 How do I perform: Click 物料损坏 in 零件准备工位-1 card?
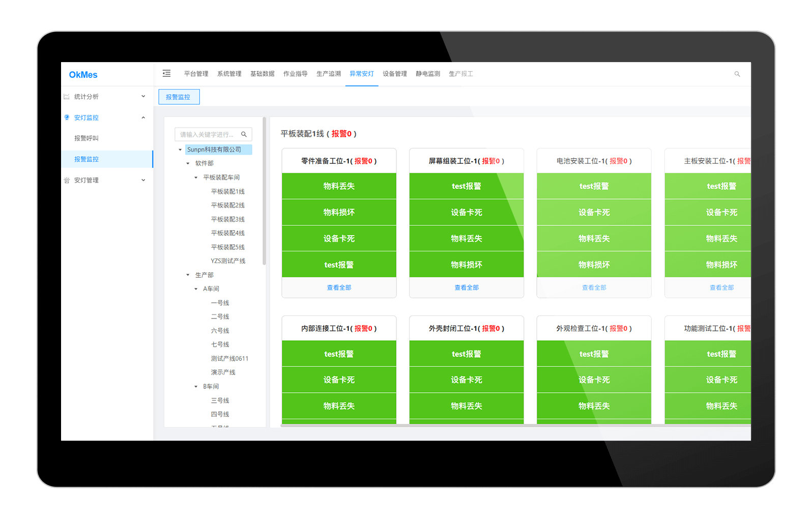tap(339, 212)
